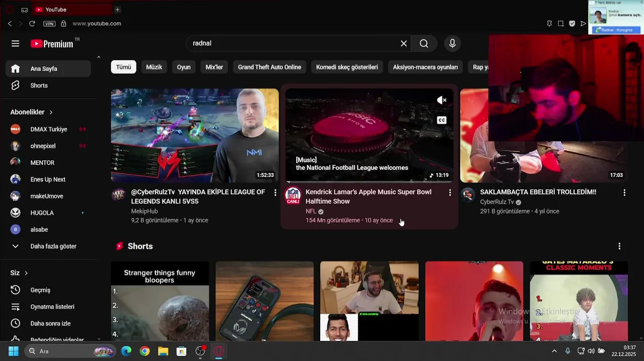Image resolution: width=644 pixels, height=361 pixels.
Task: Open the YouTube hamburger guide menu
Action: tap(16, 44)
